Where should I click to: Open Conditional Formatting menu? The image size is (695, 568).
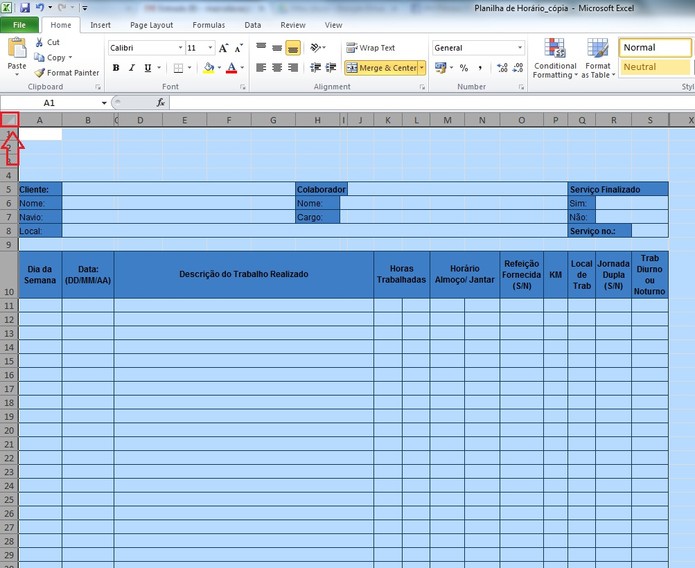[x=555, y=59]
